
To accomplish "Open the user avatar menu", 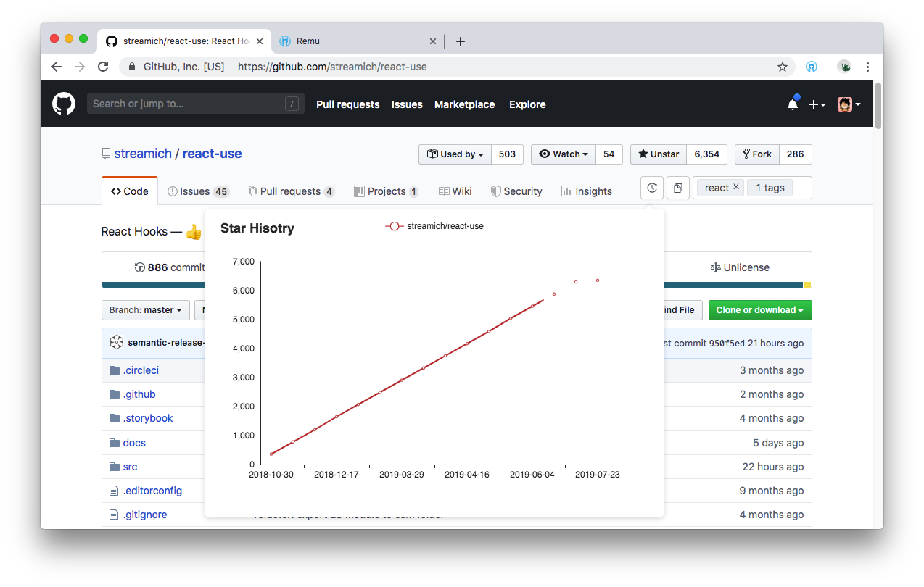I will (849, 104).
